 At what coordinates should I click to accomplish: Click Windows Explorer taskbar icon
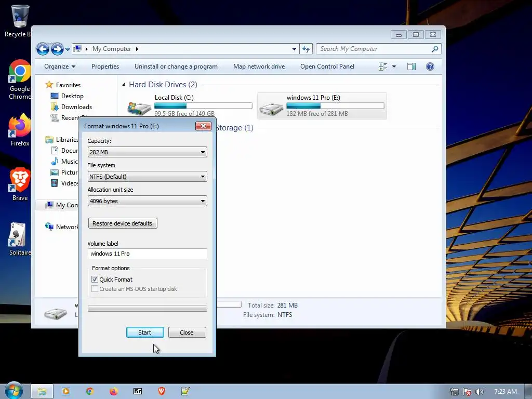[42, 392]
